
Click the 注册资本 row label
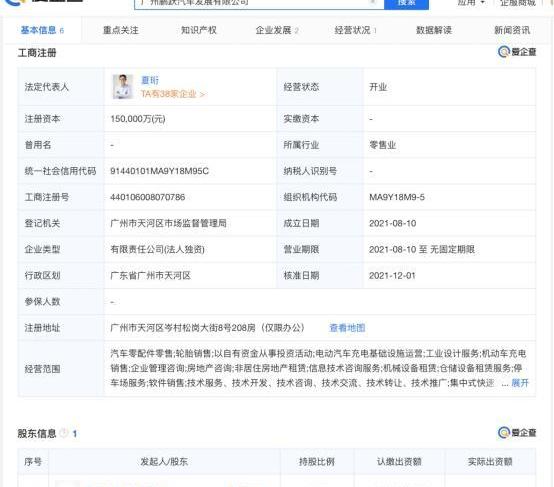click(42, 119)
